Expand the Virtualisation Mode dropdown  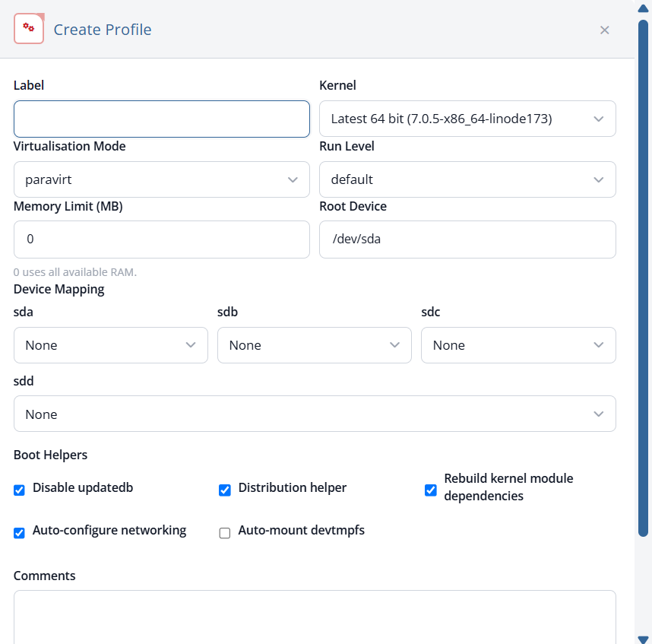click(x=162, y=179)
